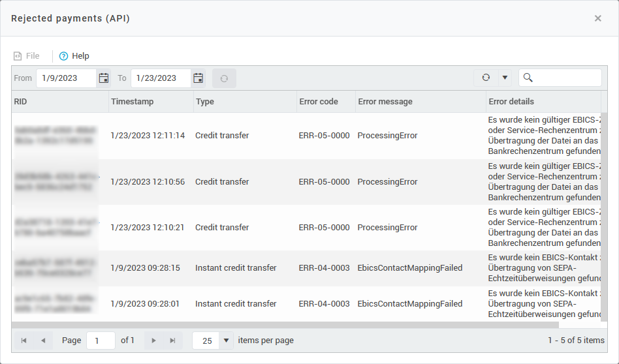
Task: Go to next page of results
Action: point(154,341)
